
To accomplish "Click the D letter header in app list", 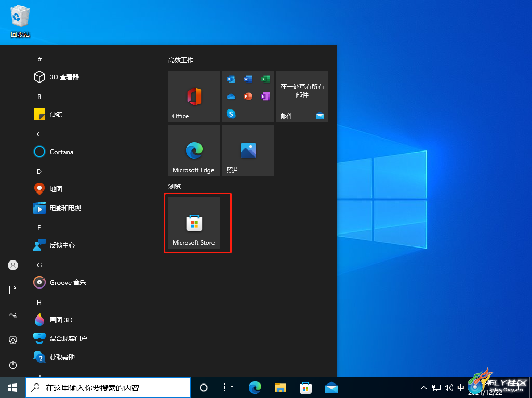I will click(39, 172).
